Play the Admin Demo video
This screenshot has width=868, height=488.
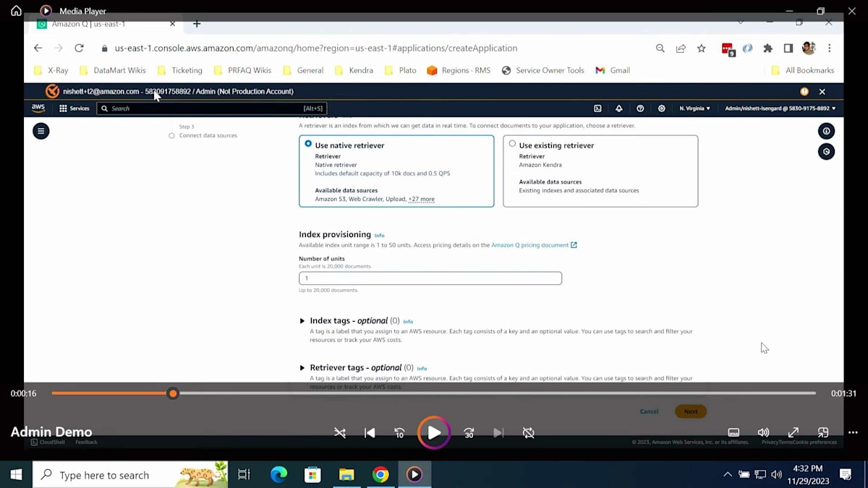pyautogui.click(x=433, y=432)
